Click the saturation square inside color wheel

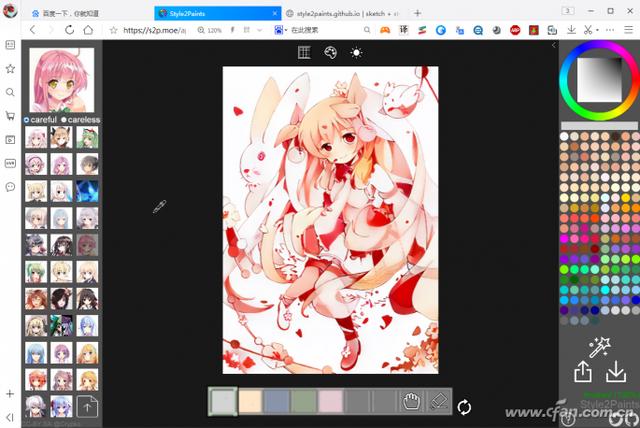[599, 80]
